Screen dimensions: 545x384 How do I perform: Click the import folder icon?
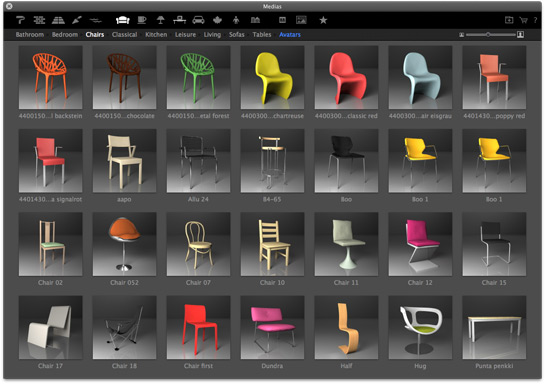coord(509,20)
